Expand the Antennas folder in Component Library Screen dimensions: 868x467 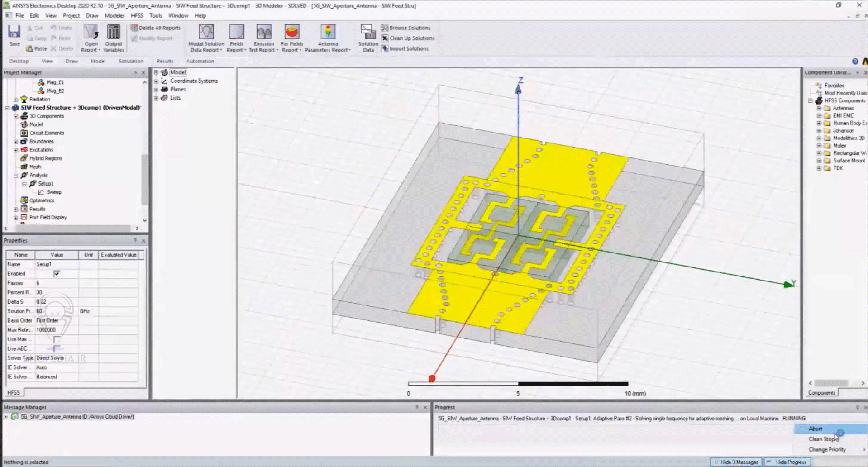coord(819,108)
